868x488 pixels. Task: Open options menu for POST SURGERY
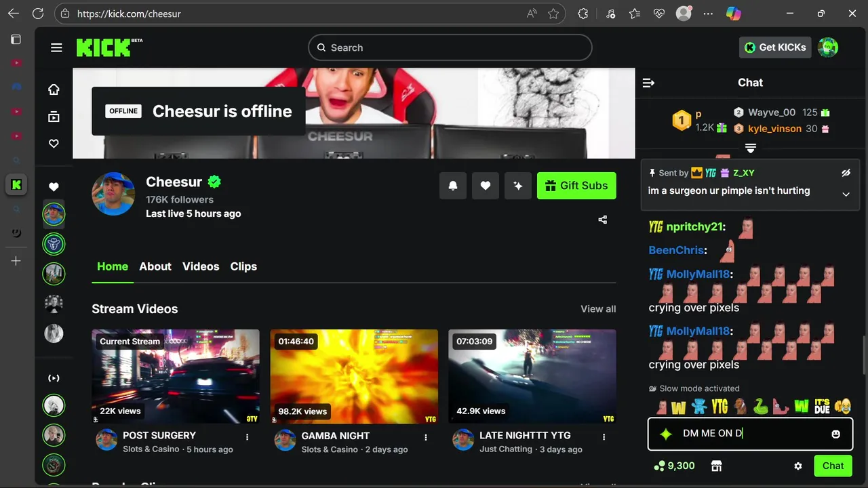click(248, 437)
